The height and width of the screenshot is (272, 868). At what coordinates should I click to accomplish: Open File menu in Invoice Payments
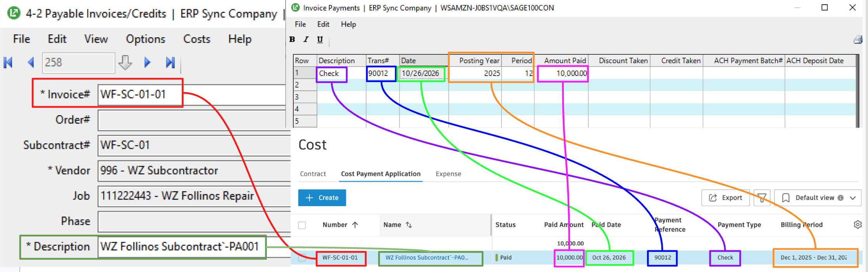pyautogui.click(x=300, y=24)
